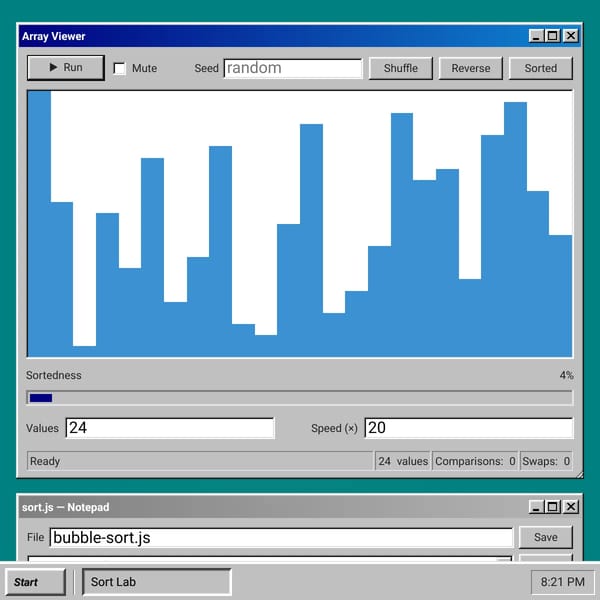Click the Ready status text
The width and height of the screenshot is (600, 600).
[45, 461]
